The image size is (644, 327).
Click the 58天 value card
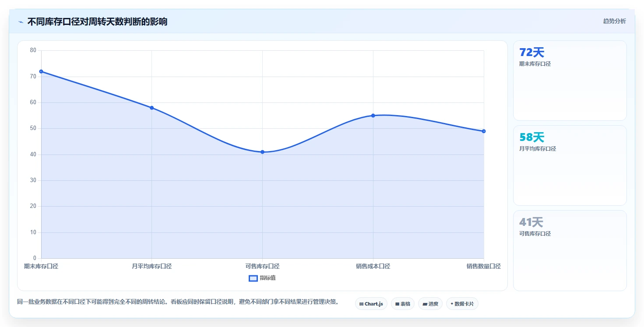pos(570,165)
